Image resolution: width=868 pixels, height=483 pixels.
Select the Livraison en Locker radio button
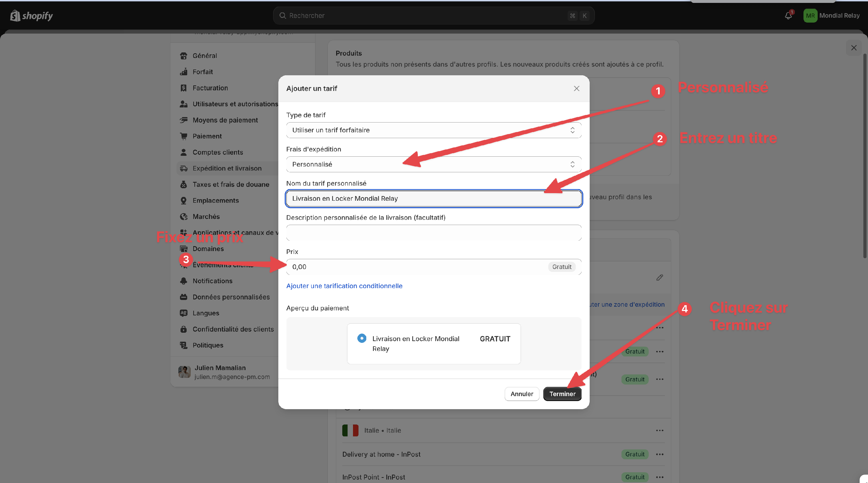tap(362, 338)
